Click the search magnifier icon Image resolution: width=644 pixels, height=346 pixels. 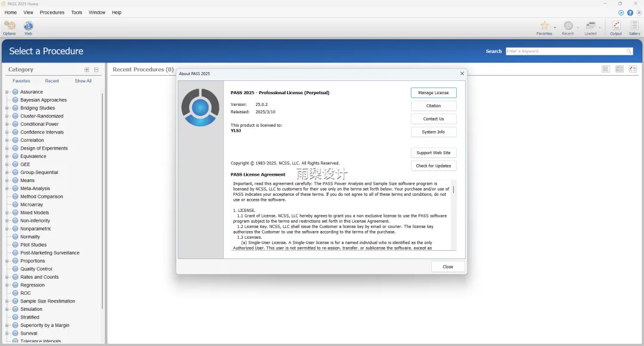pos(629,51)
